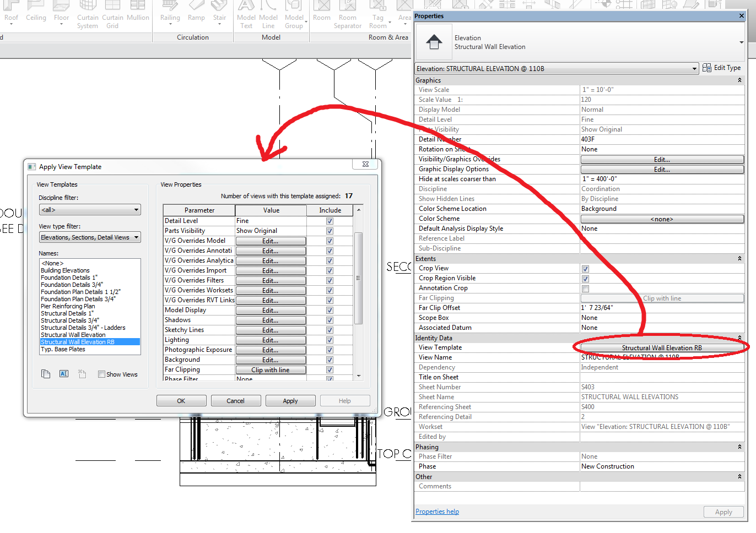The image size is (756, 533).
Task: Open the Discipline filter dropdown
Action: point(135,210)
